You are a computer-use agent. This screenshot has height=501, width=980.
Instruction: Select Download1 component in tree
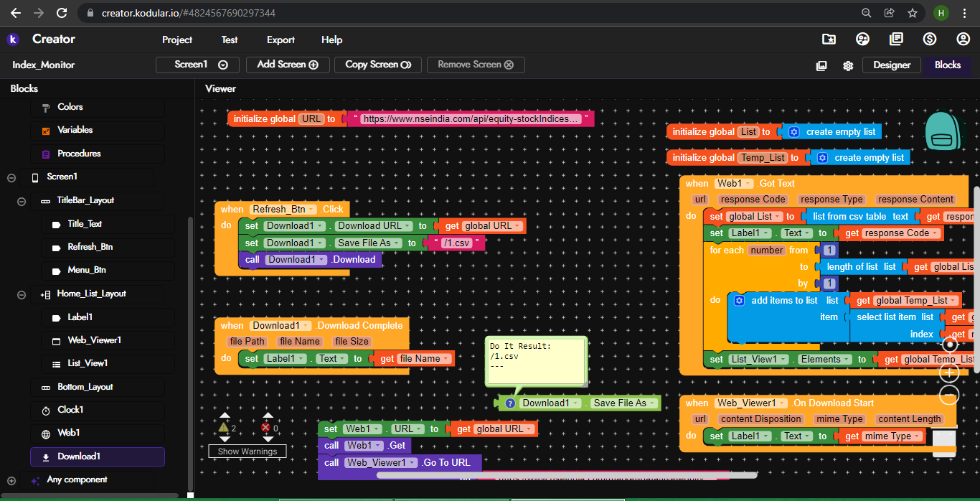pos(98,456)
